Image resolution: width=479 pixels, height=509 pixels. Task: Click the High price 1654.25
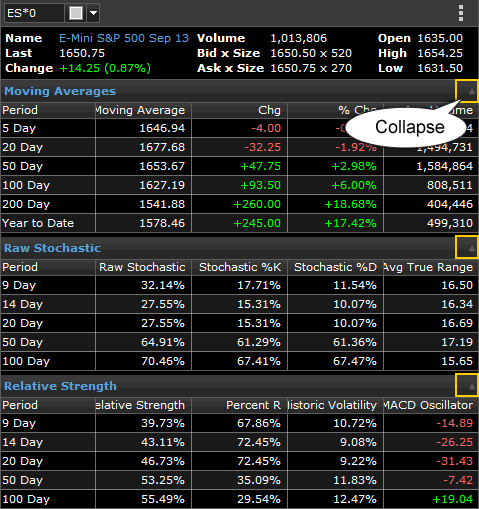click(x=440, y=53)
